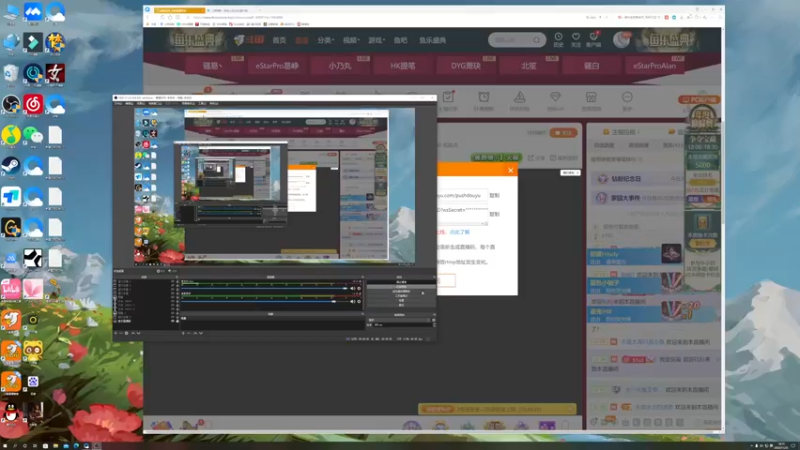Open 鱼乐盛典 in Douyu navigation
The width and height of the screenshot is (800, 450).
coord(433,40)
